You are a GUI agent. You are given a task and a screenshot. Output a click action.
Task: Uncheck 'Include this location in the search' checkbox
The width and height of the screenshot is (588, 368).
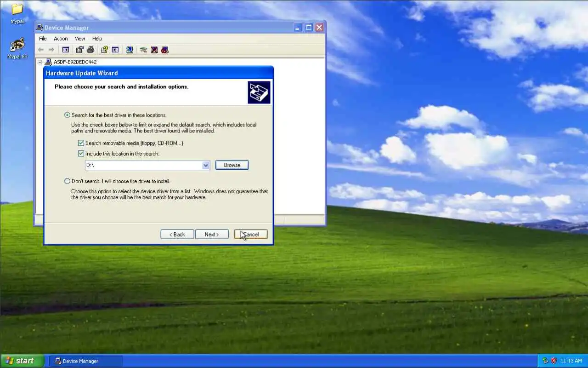[81, 154]
